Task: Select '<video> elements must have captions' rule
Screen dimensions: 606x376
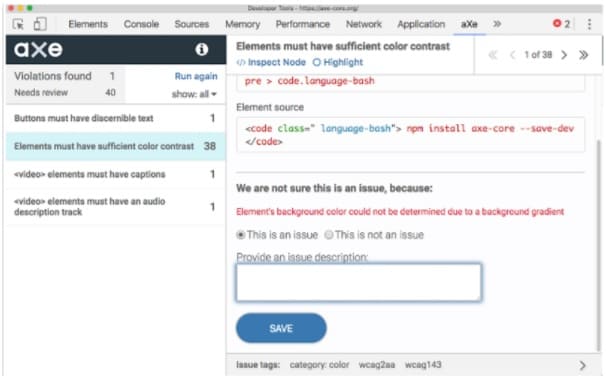Action: (x=115, y=174)
